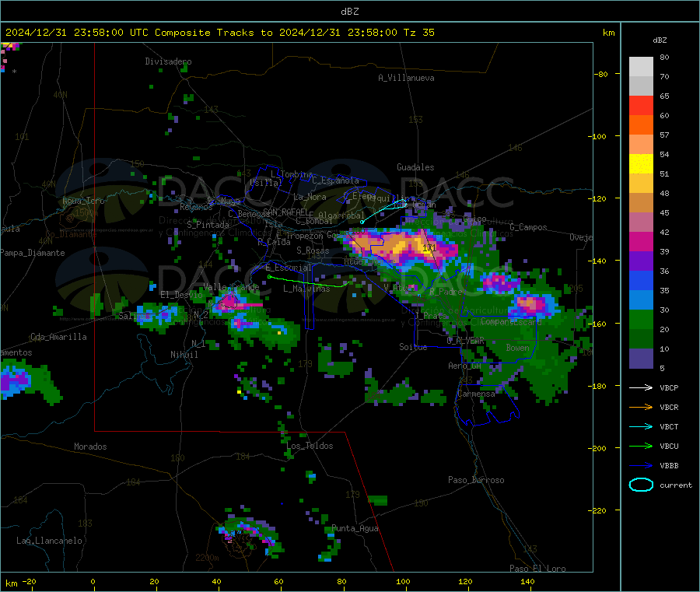
Task: Click the Los_Toldos location label
Action: [x=310, y=446]
